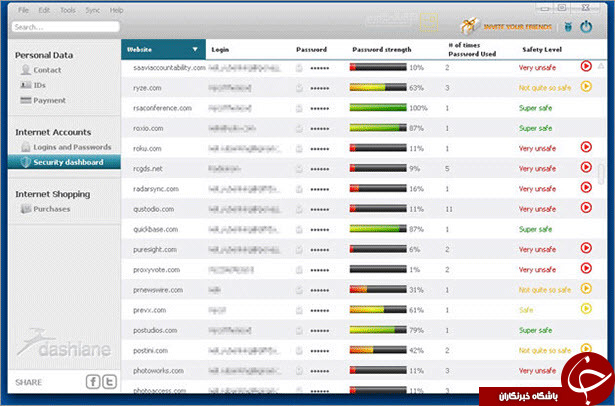Image resolution: width=615 pixels, height=406 pixels.
Task: Sort by Login column header
Action: [x=220, y=49]
